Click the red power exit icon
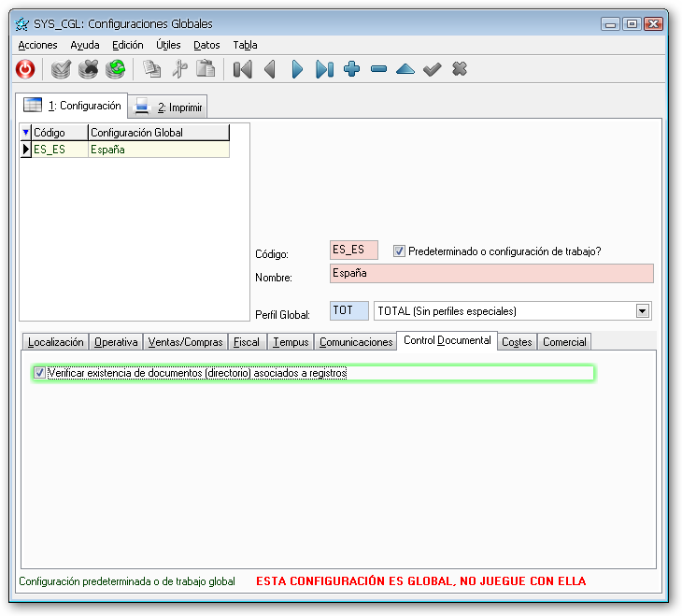682x616 pixels. pos(25,69)
